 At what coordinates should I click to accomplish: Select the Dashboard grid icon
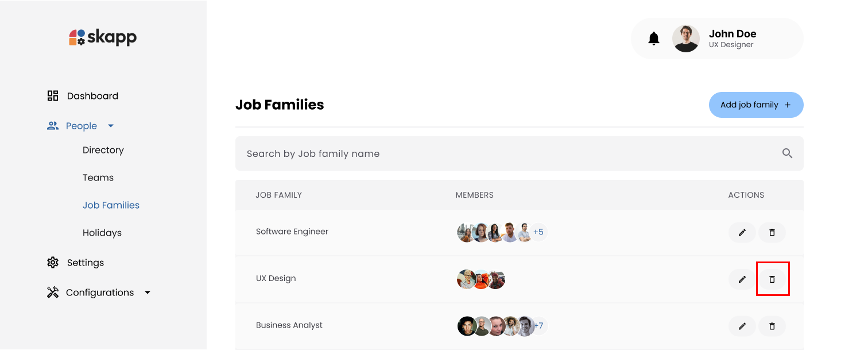[x=52, y=95]
